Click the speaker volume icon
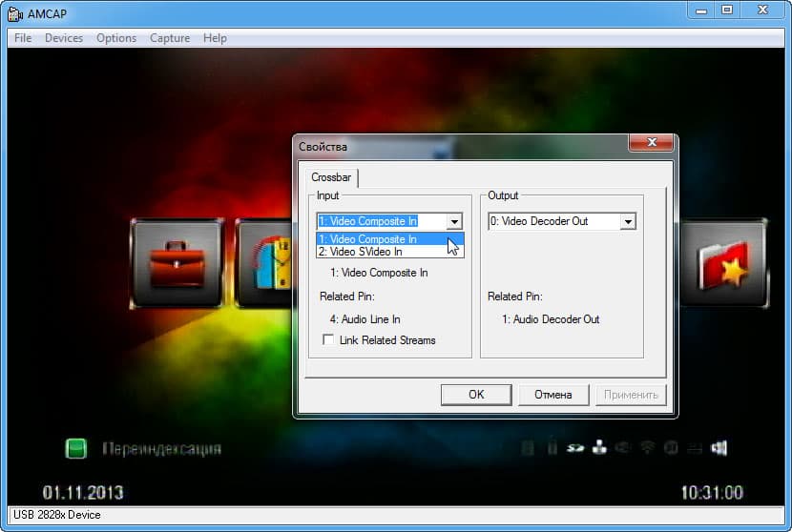Screen dimensions: 792x532 (719, 447)
